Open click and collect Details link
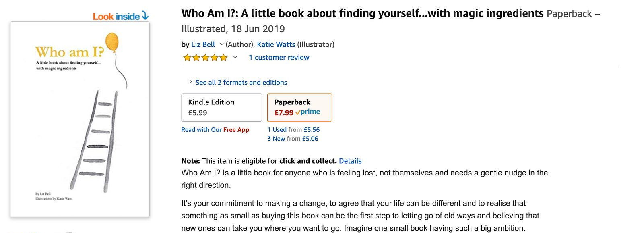644x233 pixels. (350, 161)
